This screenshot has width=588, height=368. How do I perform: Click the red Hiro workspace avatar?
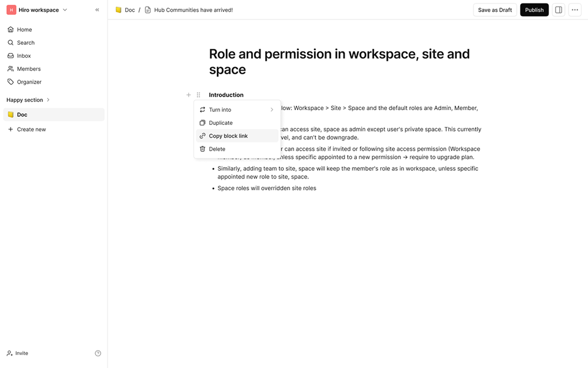pyautogui.click(x=11, y=10)
